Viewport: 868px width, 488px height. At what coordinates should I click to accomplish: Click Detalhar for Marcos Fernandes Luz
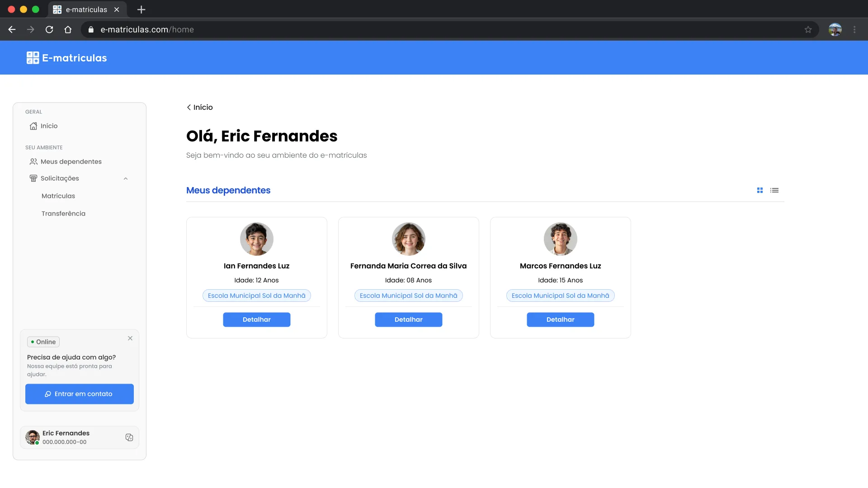[x=561, y=319]
